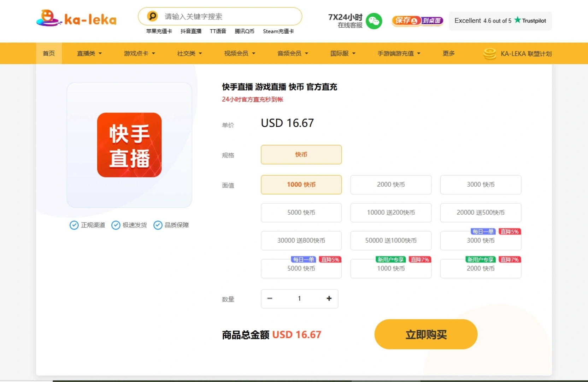This screenshot has width=588, height=382.
Task: Click the 商品总金额 total amount
Action: coord(271,335)
